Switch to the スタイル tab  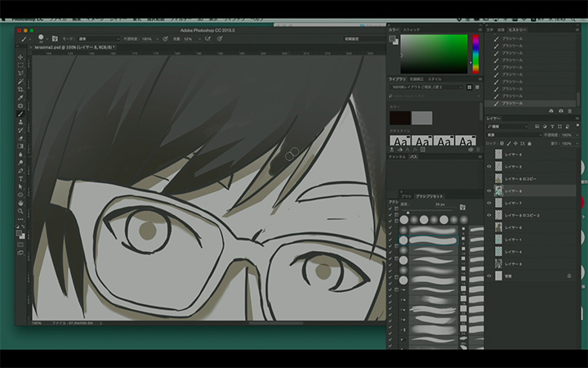434,79
